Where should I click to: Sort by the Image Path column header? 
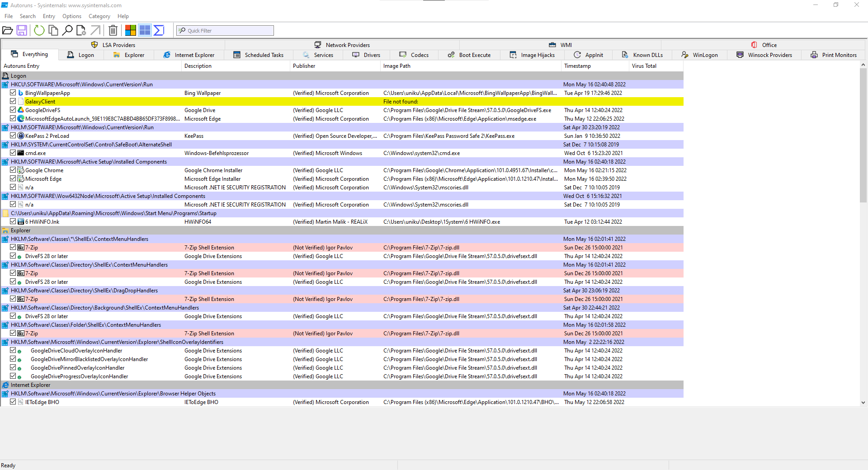pyautogui.click(x=471, y=66)
